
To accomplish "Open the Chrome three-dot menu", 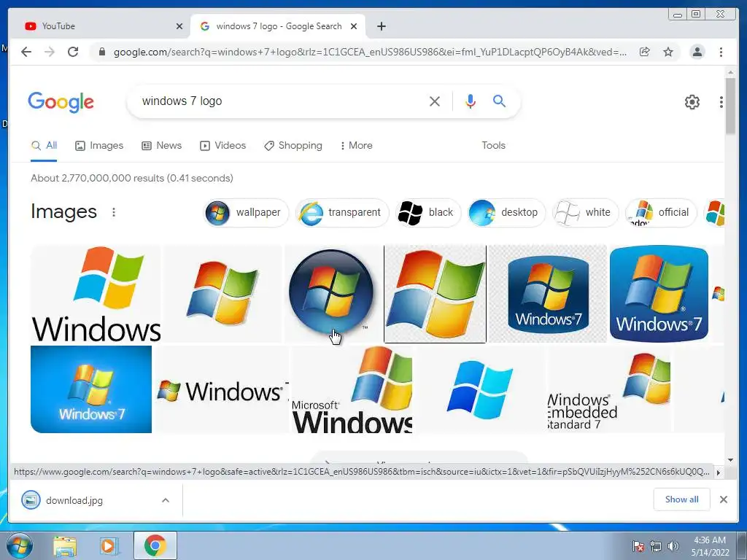I will (721, 52).
